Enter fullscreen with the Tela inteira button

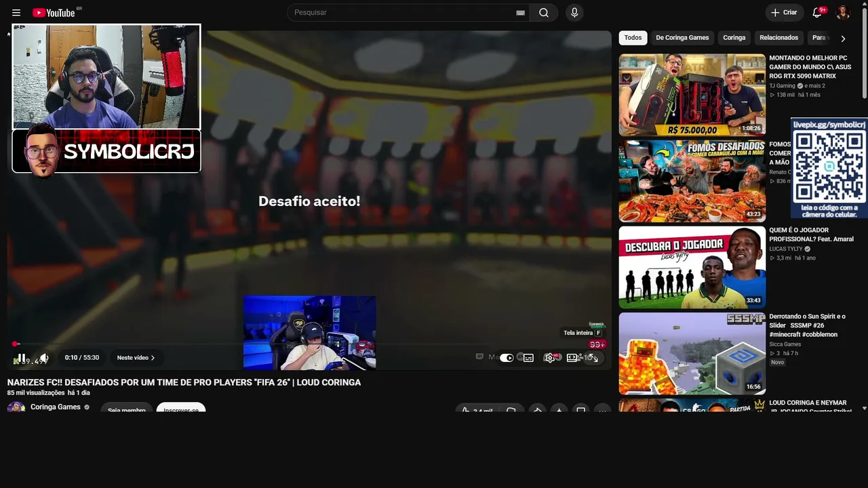594,358
